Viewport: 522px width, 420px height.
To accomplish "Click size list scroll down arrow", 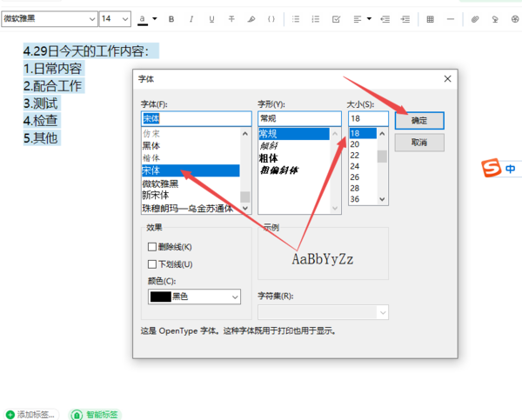I will [x=382, y=199].
